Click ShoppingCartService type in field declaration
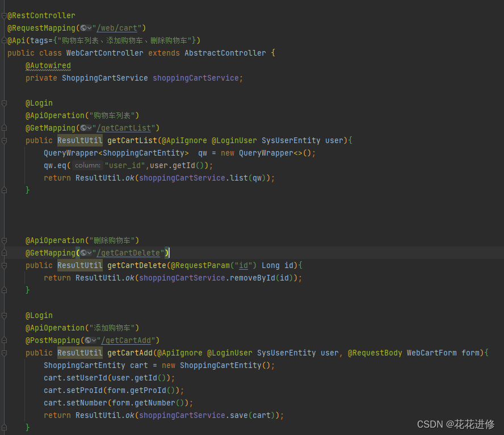504x435 pixels. point(105,78)
